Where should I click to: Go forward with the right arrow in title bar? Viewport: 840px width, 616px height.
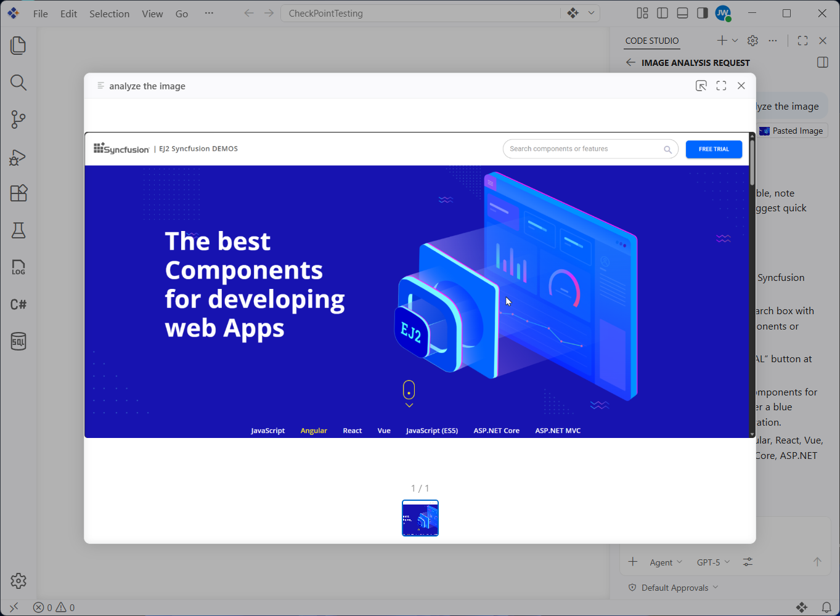pos(269,13)
